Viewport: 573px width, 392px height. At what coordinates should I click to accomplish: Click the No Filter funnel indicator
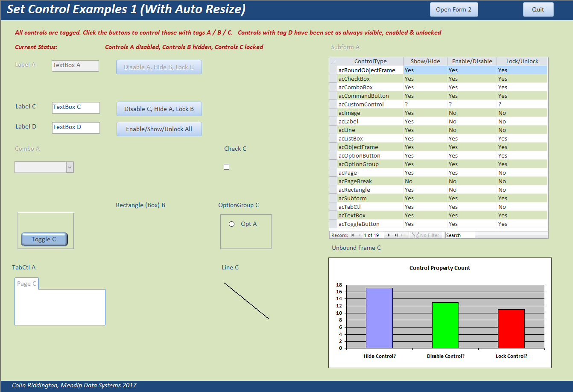(426, 235)
